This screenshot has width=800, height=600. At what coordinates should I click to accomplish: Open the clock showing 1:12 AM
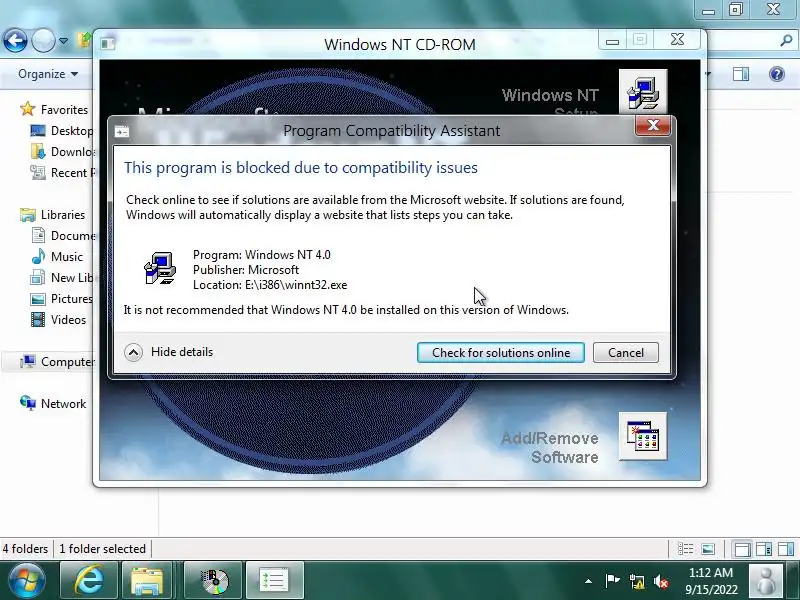pos(711,581)
